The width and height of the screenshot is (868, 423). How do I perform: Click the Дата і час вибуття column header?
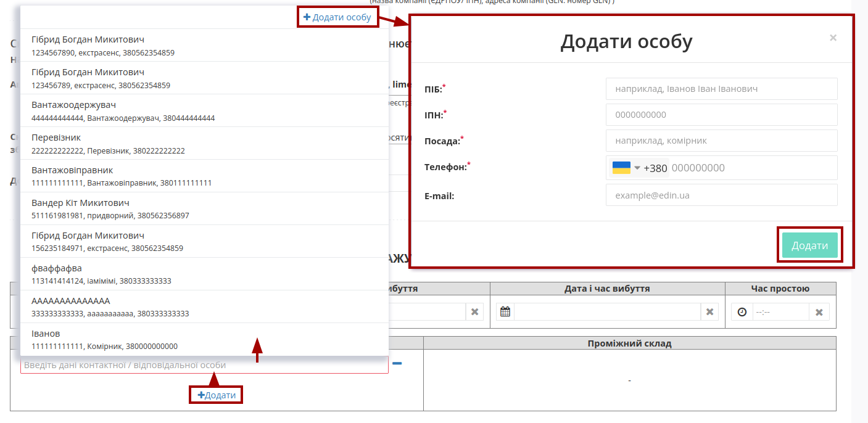coord(607,289)
